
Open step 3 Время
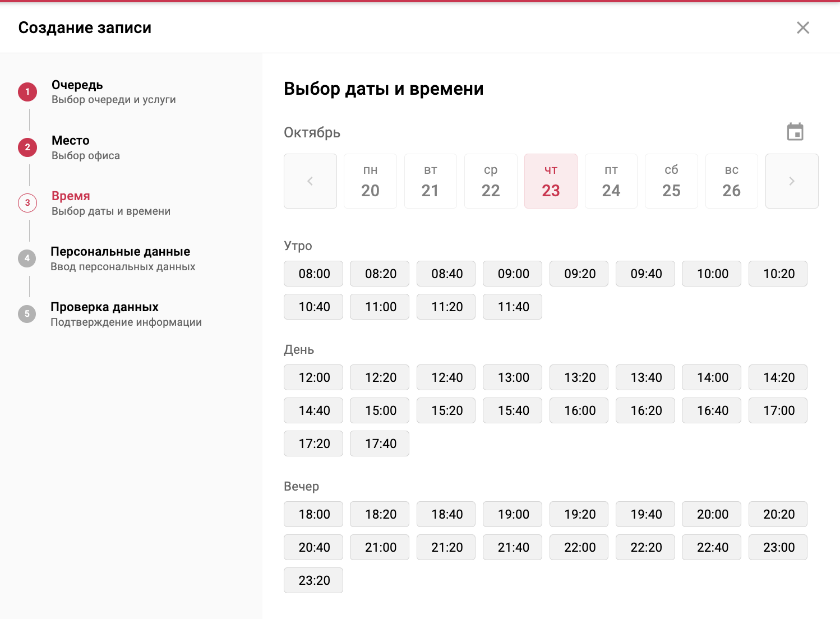94,203
